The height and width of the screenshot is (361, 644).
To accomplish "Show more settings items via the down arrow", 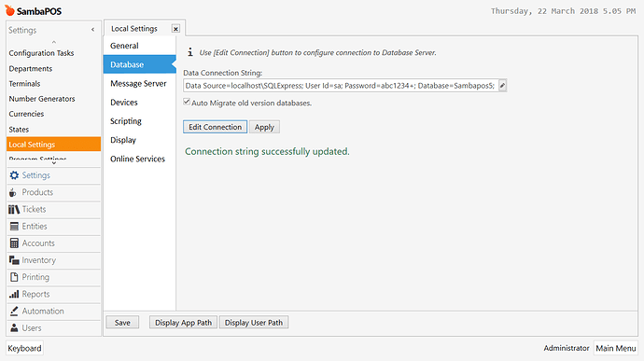I will (54, 163).
